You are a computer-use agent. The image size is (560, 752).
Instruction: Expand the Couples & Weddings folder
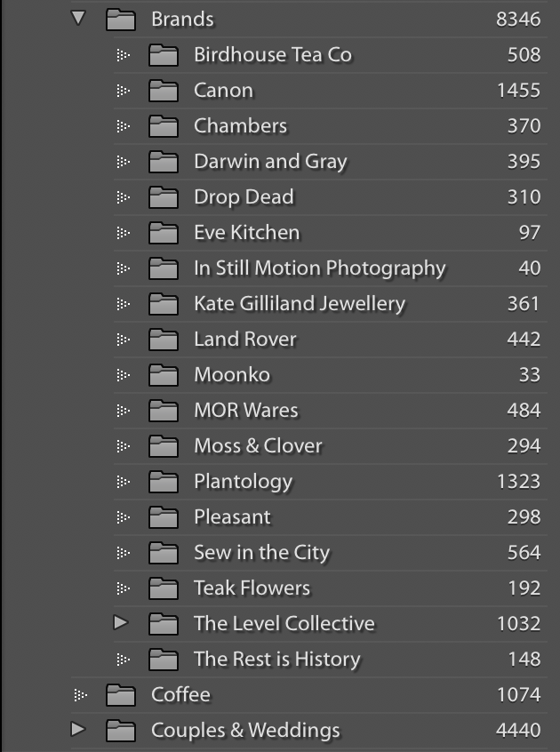pyautogui.click(x=78, y=729)
